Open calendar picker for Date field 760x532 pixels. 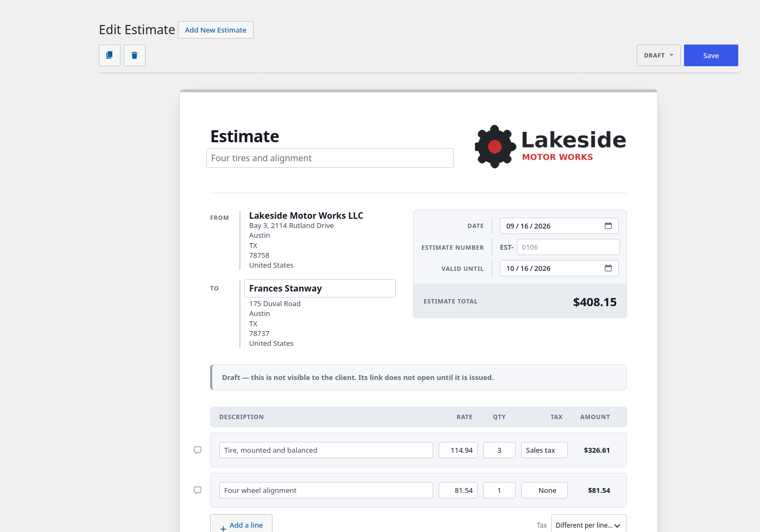[608, 226]
